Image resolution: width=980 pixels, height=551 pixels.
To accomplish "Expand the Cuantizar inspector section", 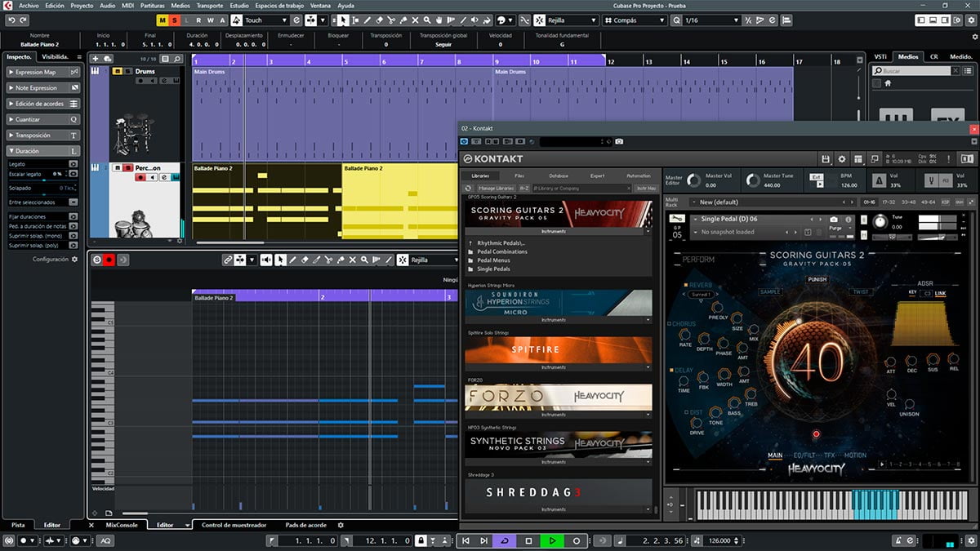I will (x=43, y=119).
